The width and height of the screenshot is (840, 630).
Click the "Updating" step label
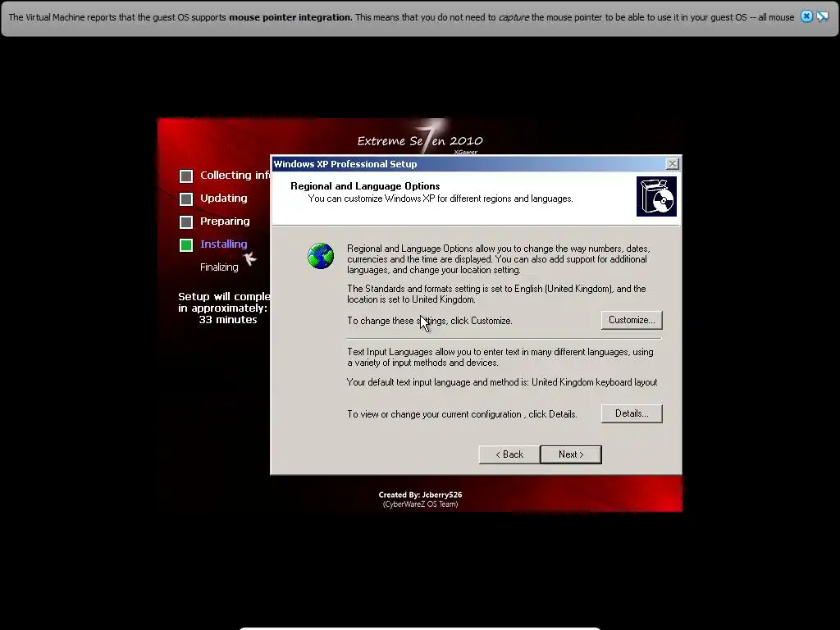224,199
